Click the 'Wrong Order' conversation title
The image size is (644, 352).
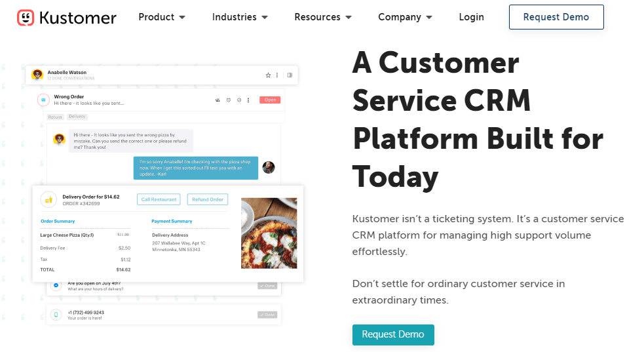69,97
